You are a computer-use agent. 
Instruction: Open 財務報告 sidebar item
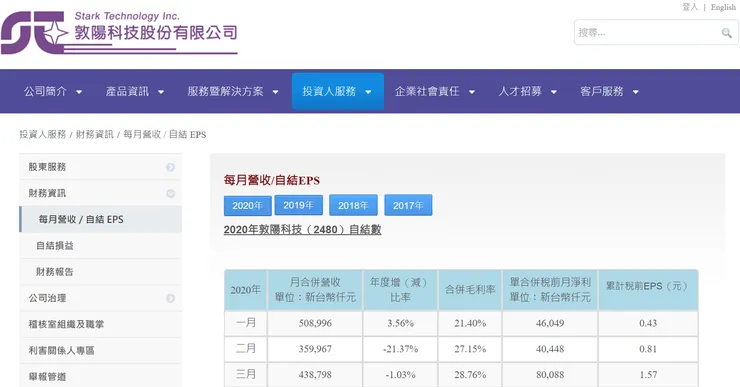100,272
